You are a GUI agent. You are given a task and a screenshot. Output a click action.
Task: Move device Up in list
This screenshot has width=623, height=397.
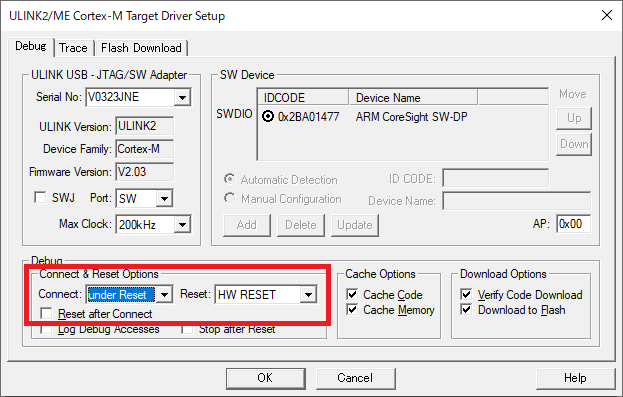pyautogui.click(x=574, y=118)
